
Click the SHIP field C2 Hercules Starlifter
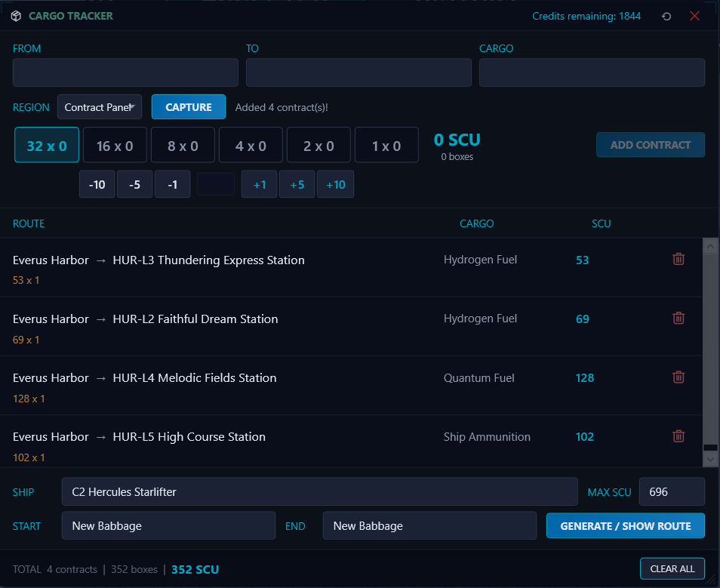319,491
